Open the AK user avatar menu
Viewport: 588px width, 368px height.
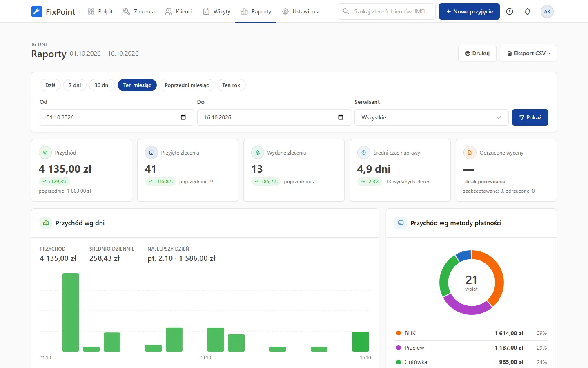point(547,11)
